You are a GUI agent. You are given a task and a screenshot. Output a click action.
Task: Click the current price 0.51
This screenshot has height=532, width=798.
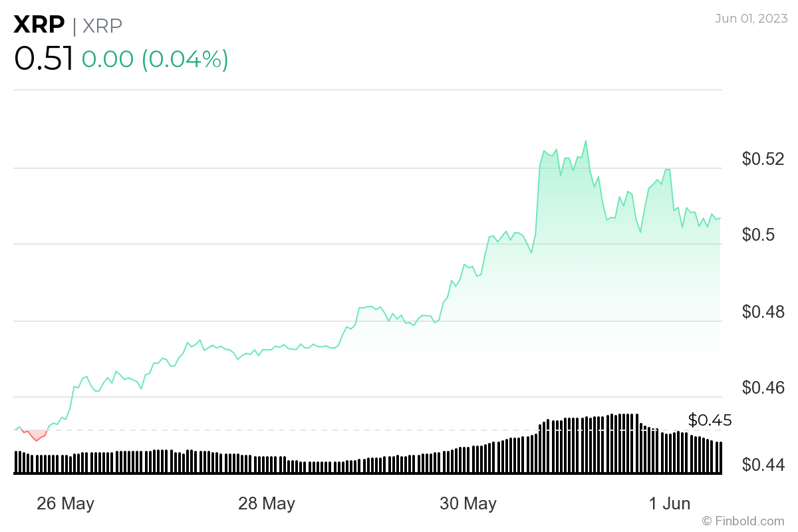(x=43, y=59)
